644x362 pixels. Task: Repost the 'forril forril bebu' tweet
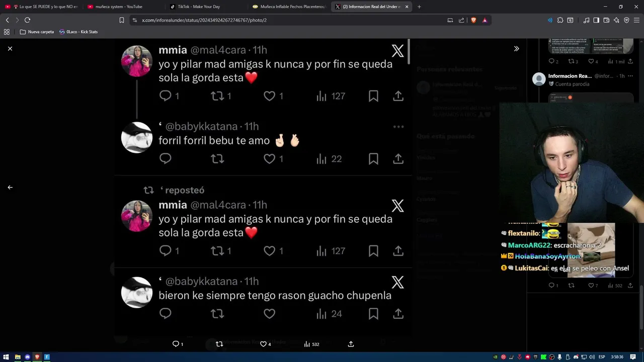tap(217, 159)
